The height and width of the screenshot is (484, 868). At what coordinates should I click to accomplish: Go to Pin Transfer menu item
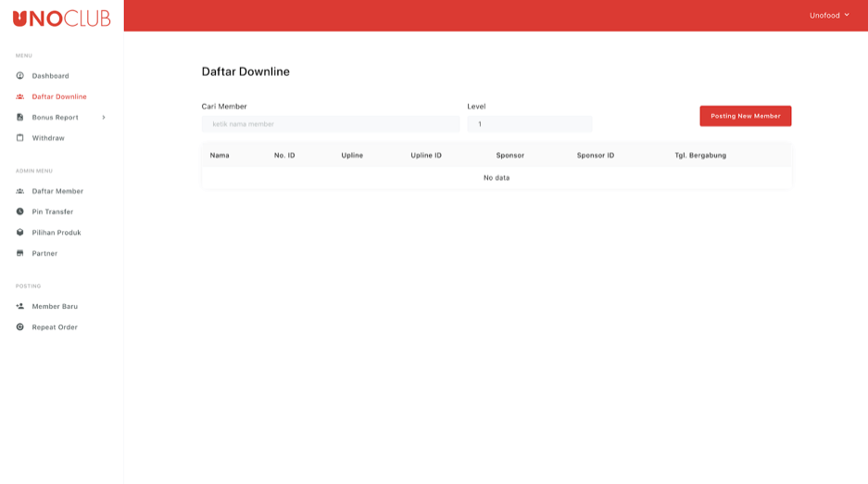[x=53, y=211]
